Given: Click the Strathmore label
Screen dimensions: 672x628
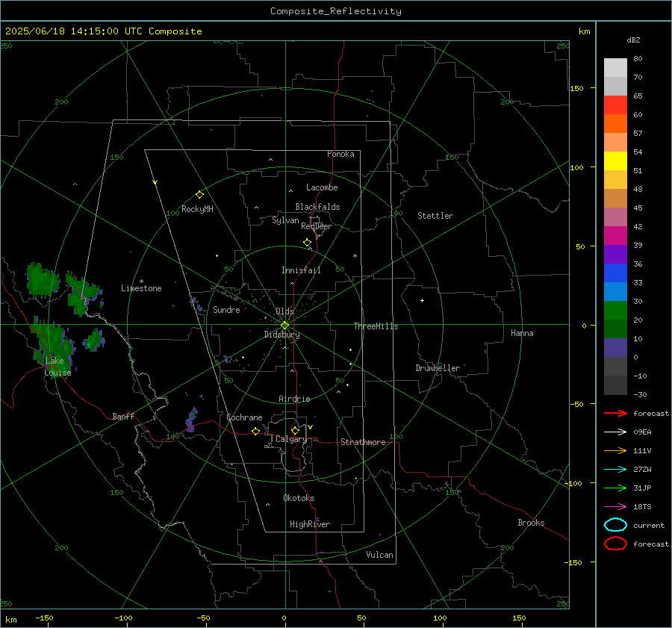Looking at the screenshot, I should pos(363,442).
